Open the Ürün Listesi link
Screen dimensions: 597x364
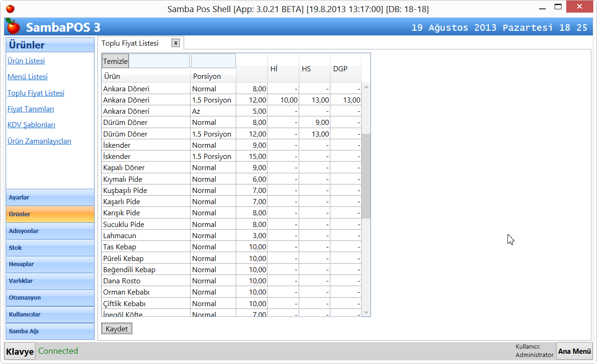point(26,61)
